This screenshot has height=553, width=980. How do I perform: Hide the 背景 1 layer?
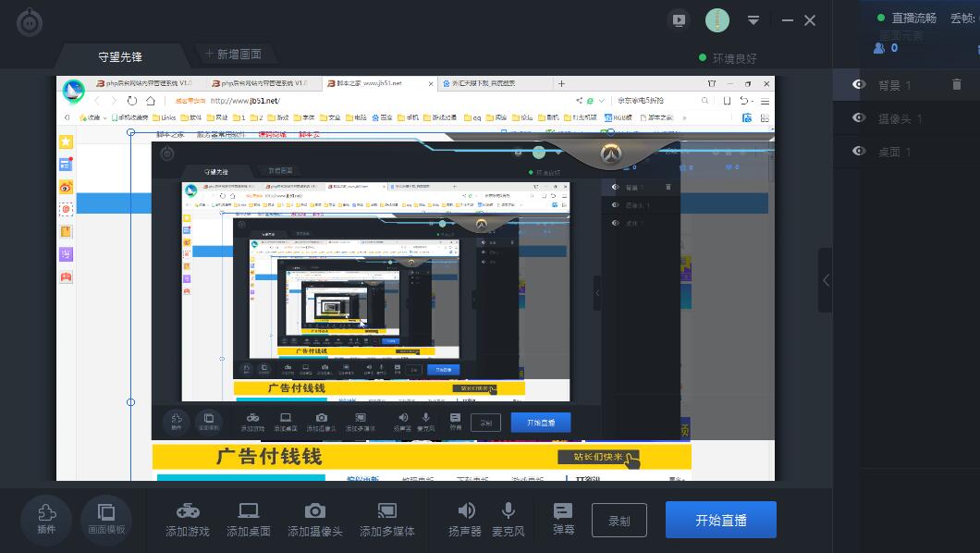coord(859,85)
